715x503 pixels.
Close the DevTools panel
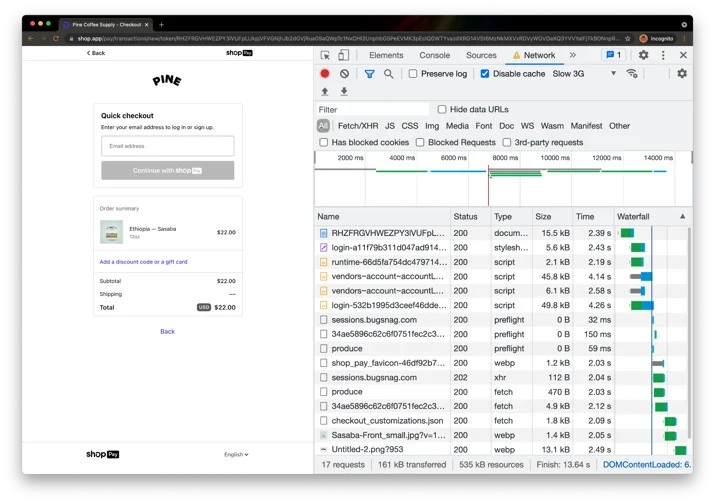[683, 55]
